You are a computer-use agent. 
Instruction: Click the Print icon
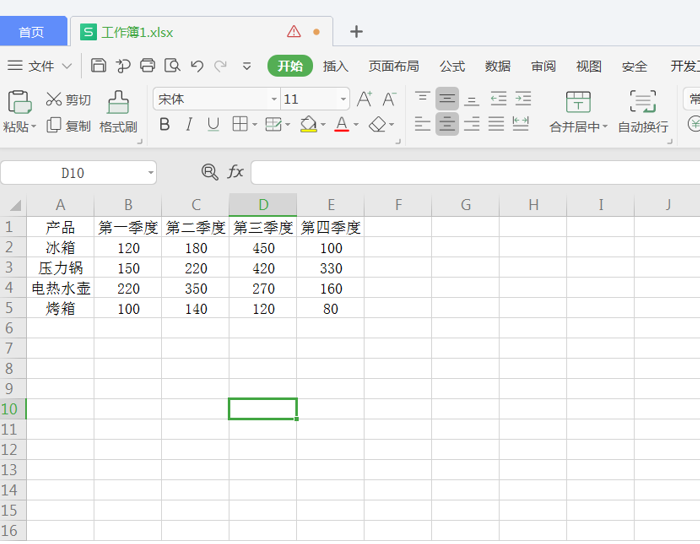(147, 66)
